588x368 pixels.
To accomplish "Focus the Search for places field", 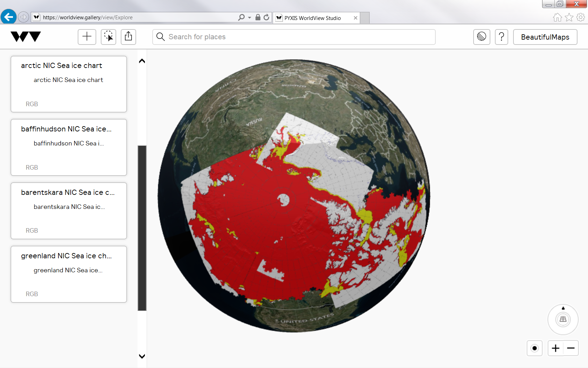I will tap(294, 37).
